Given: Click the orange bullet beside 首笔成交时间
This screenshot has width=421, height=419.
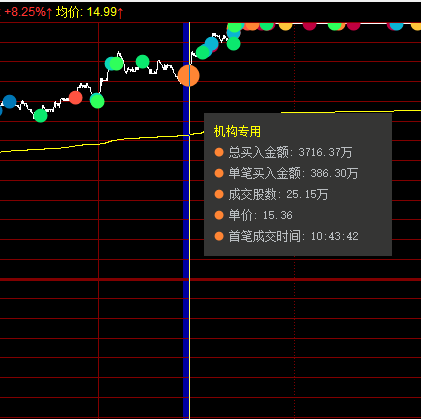Looking at the screenshot, I should tap(219, 236).
